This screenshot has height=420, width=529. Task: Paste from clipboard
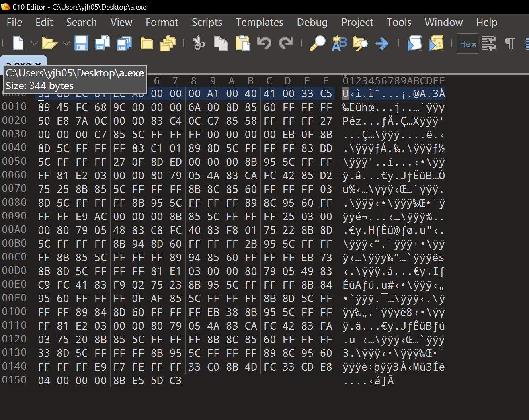(x=242, y=43)
